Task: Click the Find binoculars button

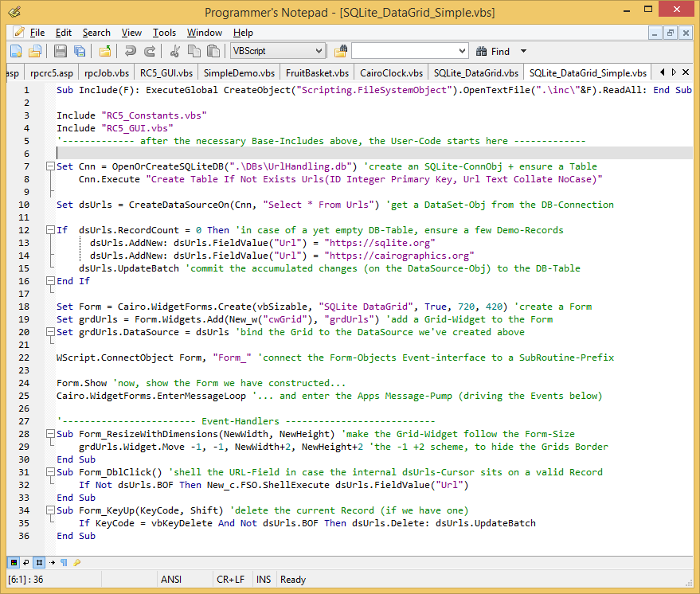Action: tap(492, 51)
